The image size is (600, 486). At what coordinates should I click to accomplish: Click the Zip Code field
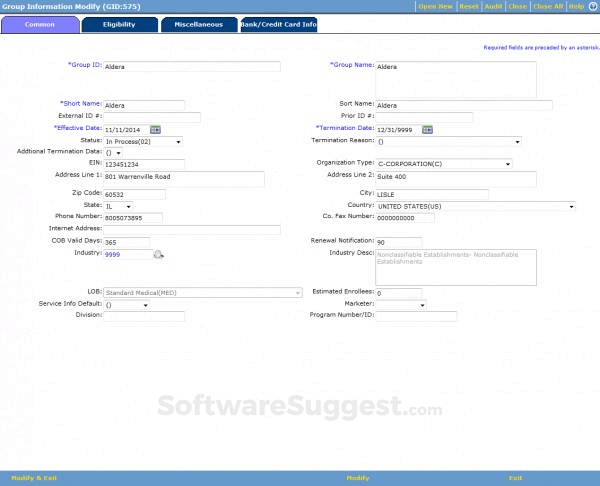click(x=134, y=194)
